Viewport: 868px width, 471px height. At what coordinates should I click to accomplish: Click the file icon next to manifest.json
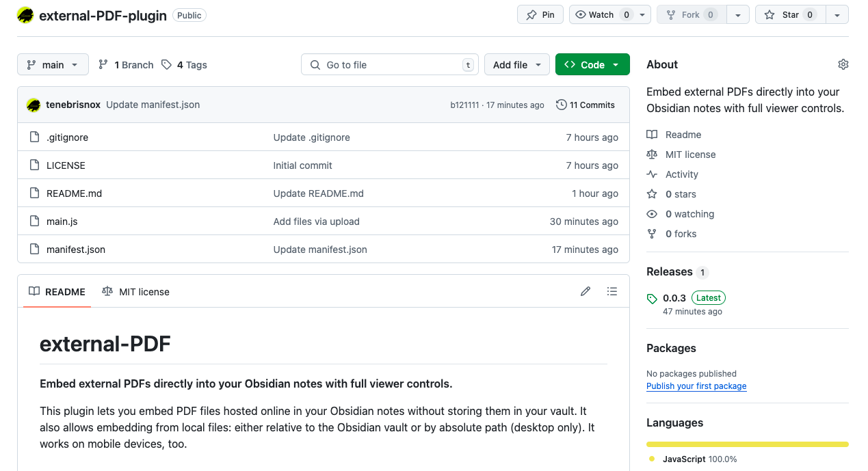point(34,250)
